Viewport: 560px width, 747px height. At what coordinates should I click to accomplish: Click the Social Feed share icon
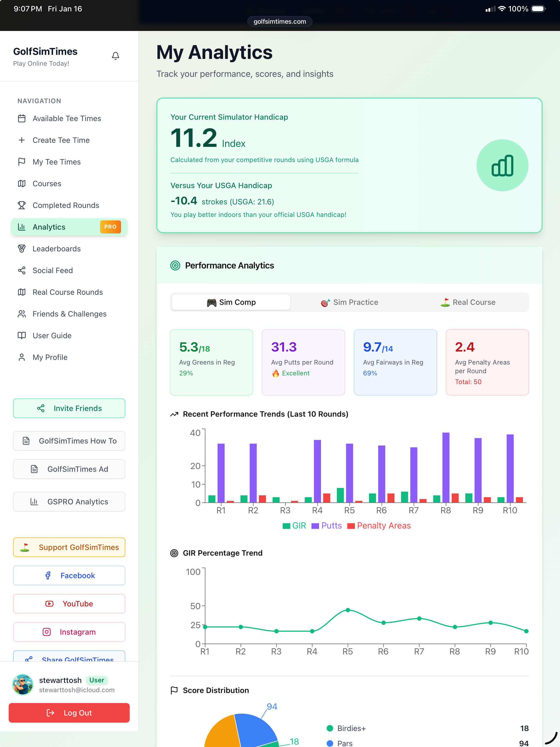tap(22, 271)
